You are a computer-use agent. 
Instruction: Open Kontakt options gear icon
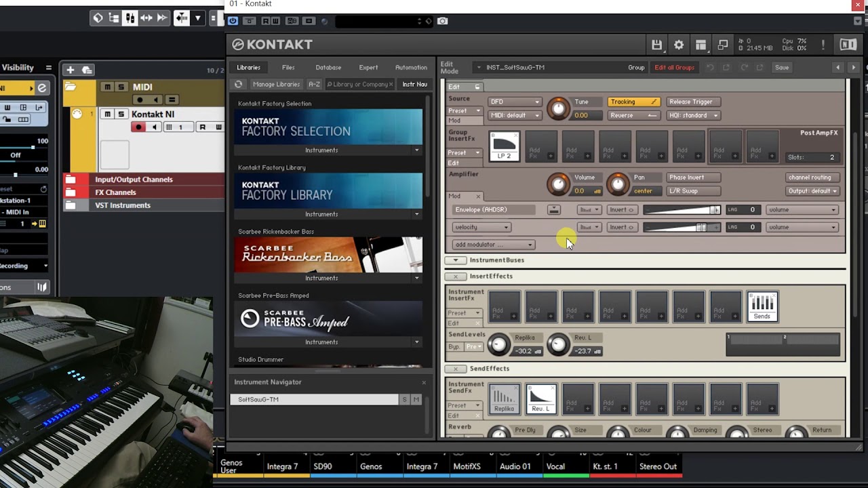(679, 45)
